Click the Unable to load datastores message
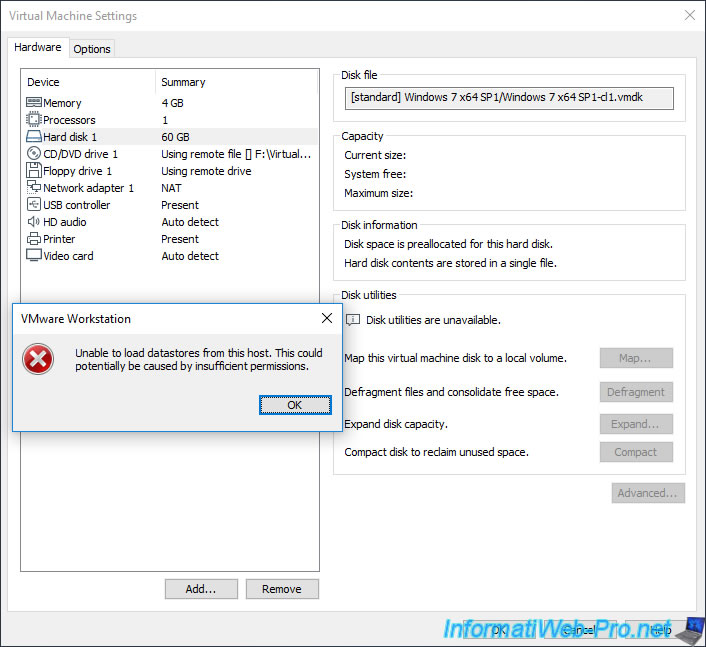The image size is (706, 647). (x=199, y=359)
